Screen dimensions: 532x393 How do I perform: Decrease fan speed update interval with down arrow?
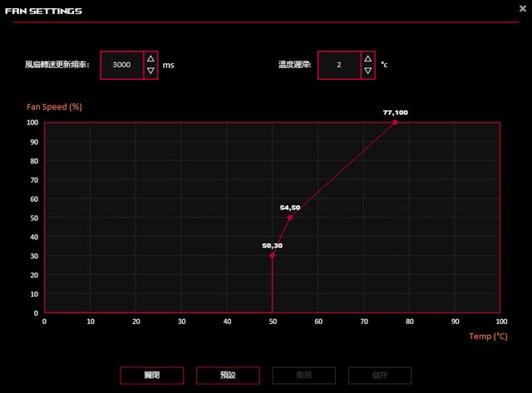click(x=150, y=71)
